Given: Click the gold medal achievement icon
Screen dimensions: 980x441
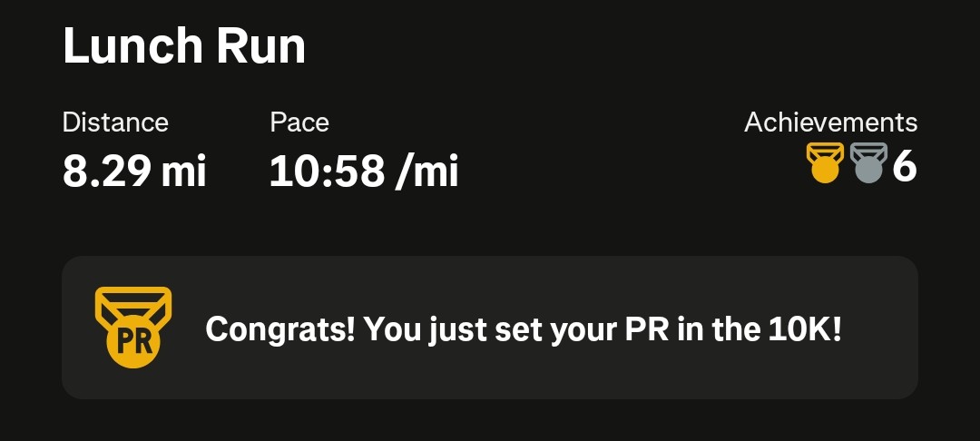Looking at the screenshot, I should pyautogui.click(x=825, y=165).
